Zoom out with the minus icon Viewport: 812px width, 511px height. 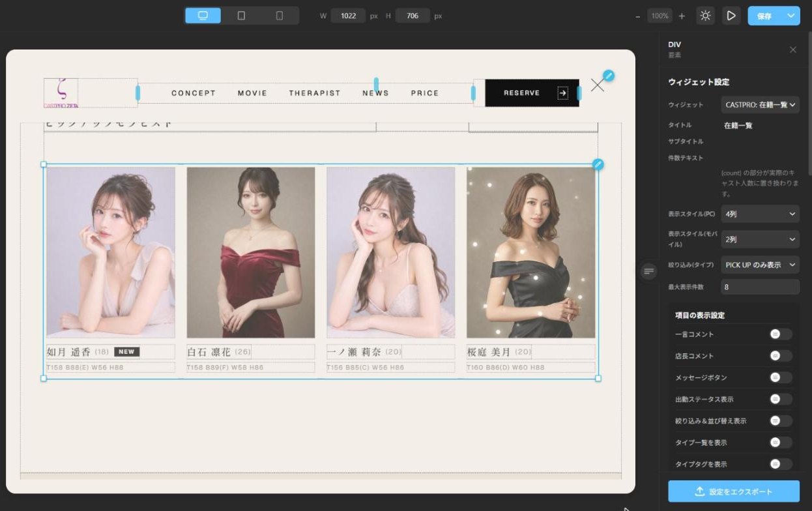pos(637,16)
